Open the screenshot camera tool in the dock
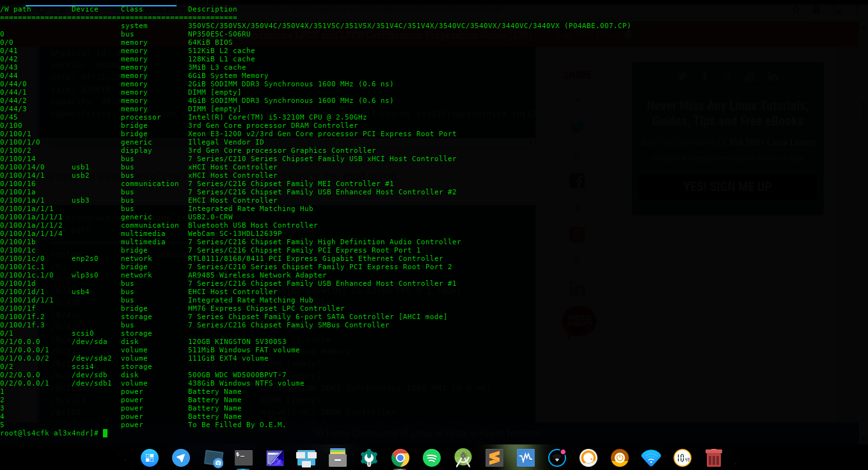Viewport: 868px width, 470px height. [x=213, y=458]
